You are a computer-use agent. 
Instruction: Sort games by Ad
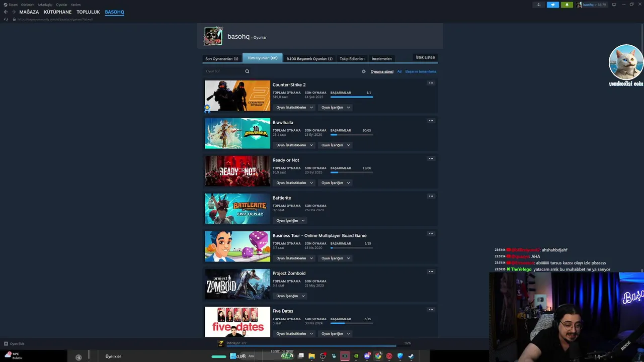tap(399, 71)
